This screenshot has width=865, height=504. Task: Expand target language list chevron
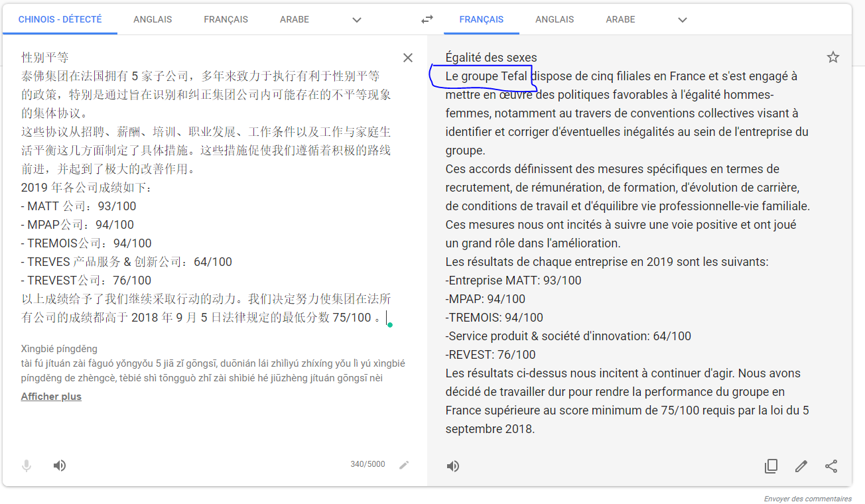683,20
